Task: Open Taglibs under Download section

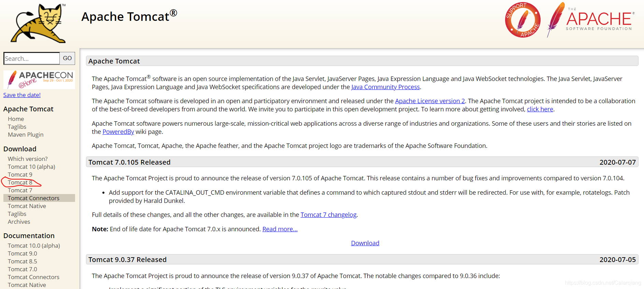Action: pyautogui.click(x=17, y=214)
